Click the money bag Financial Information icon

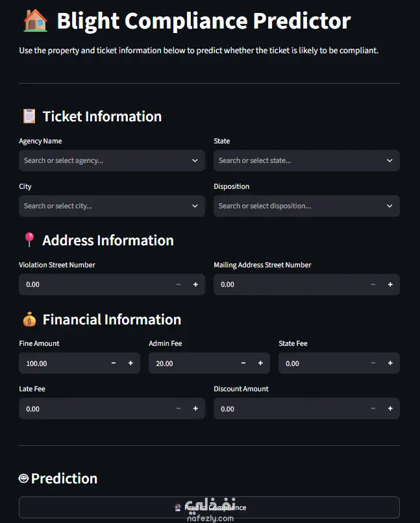pos(29,319)
